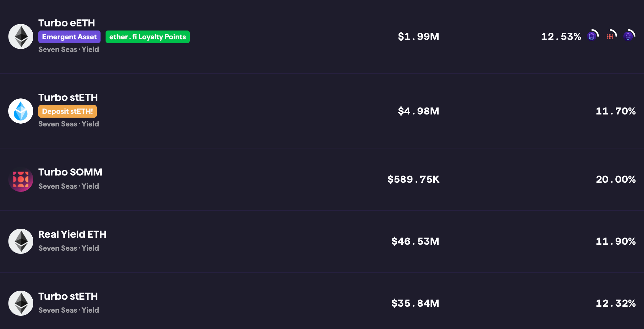Click the purple Emergent Asset badge
This screenshot has height=329, width=644.
coord(69,37)
